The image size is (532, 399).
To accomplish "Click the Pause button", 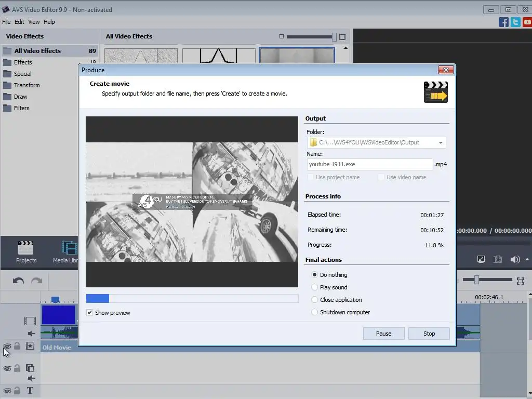I will (384, 334).
